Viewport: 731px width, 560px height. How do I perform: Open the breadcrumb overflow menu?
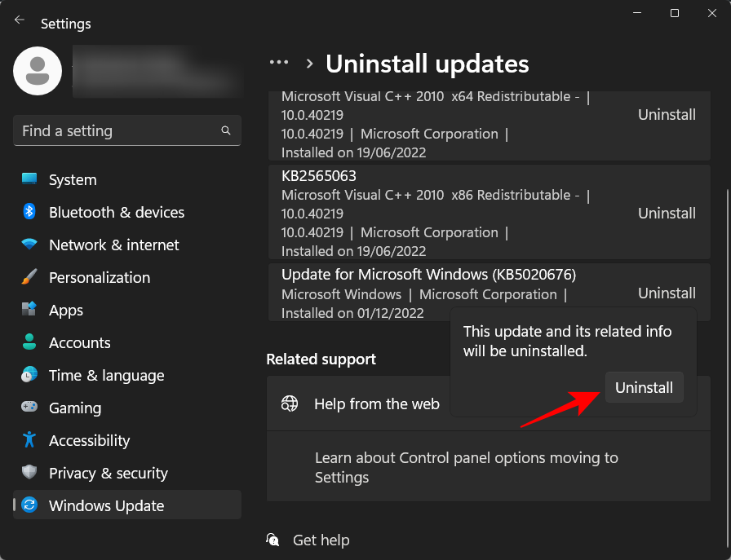pyautogui.click(x=279, y=62)
